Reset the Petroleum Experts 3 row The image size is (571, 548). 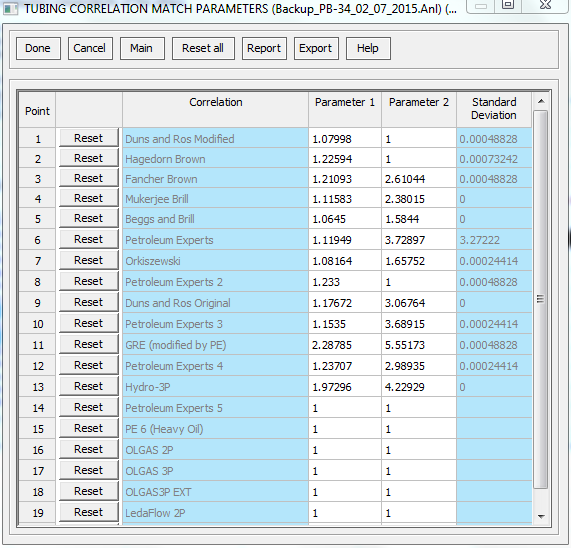[x=89, y=323]
